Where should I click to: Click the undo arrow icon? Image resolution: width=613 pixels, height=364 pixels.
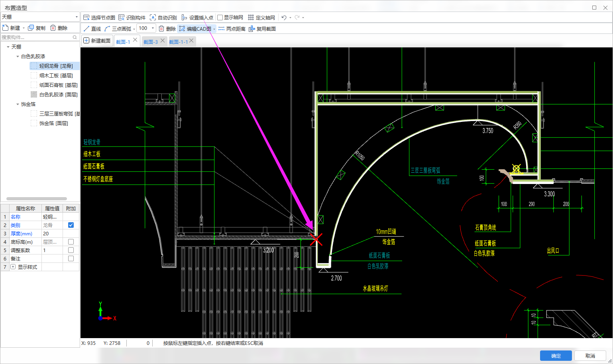pyautogui.click(x=284, y=18)
